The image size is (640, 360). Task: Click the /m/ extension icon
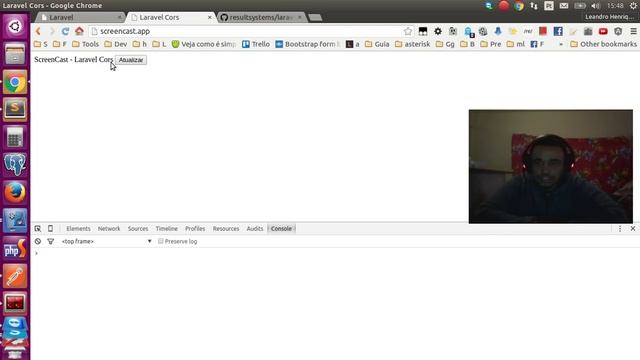(528, 31)
